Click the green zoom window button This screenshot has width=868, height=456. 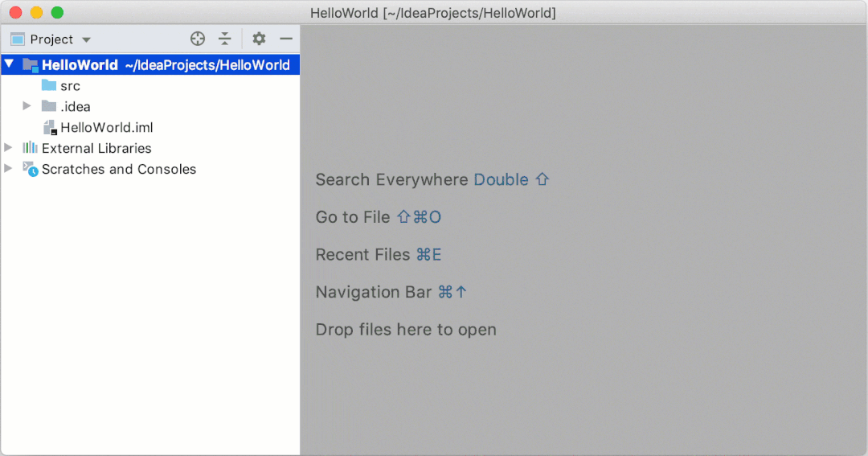click(57, 12)
